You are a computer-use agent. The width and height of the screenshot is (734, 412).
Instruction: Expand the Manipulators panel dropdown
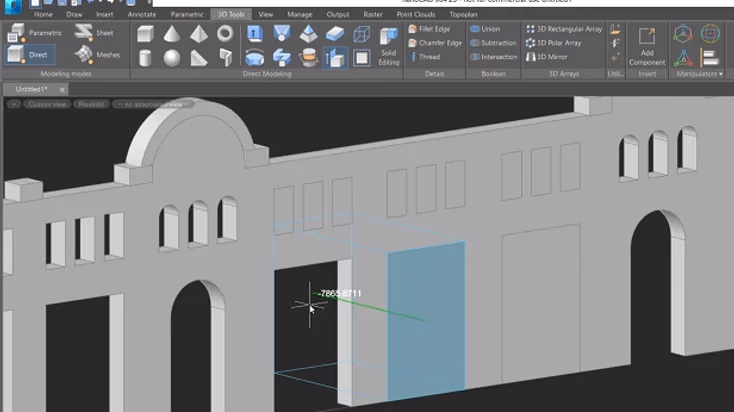699,74
